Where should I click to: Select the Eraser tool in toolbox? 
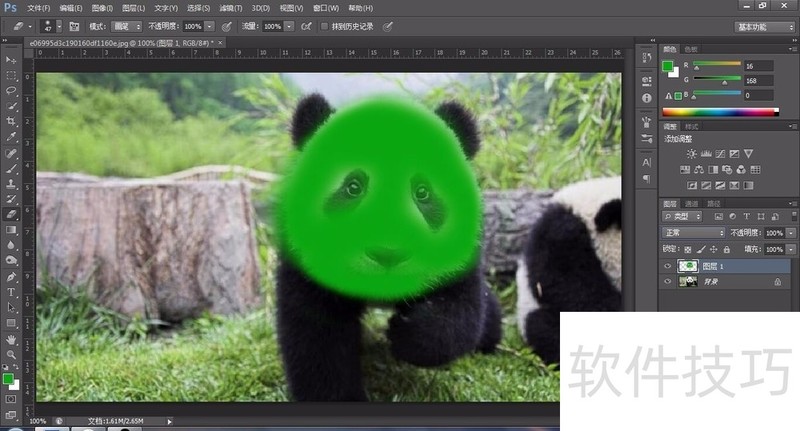tap(11, 215)
